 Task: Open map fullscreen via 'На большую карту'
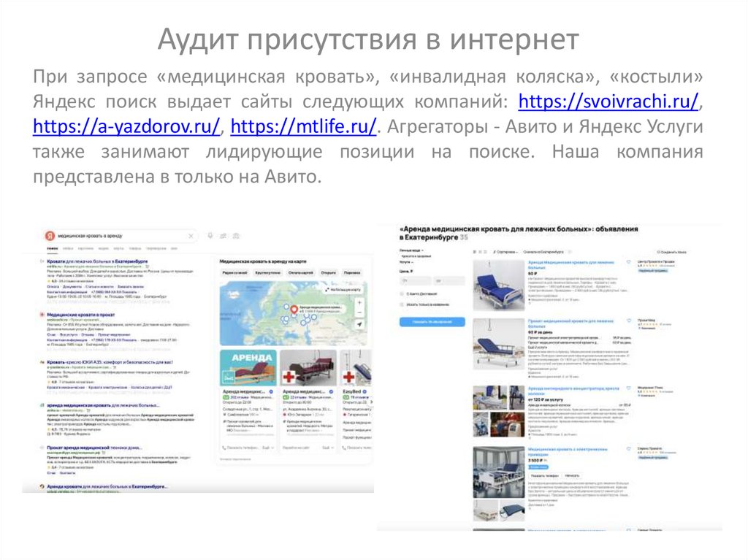pos(343,290)
